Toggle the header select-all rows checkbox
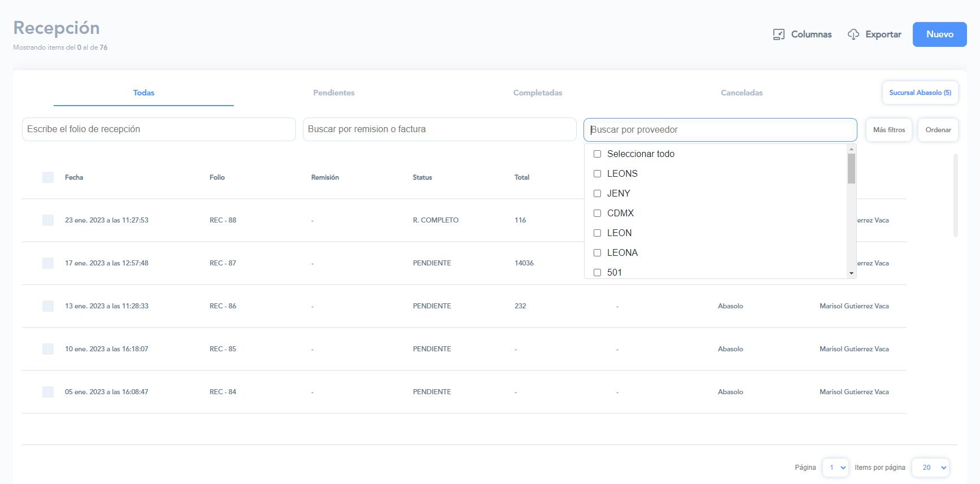 tap(48, 177)
